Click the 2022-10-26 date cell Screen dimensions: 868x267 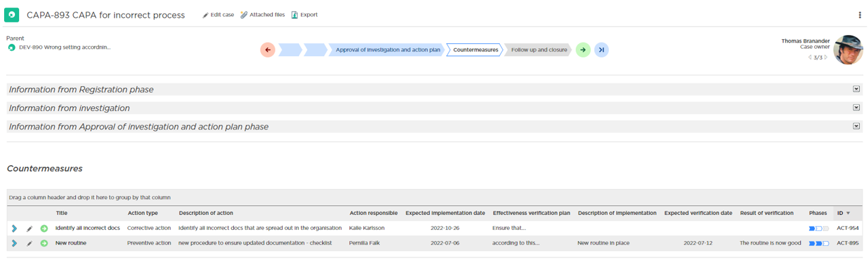click(x=445, y=228)
